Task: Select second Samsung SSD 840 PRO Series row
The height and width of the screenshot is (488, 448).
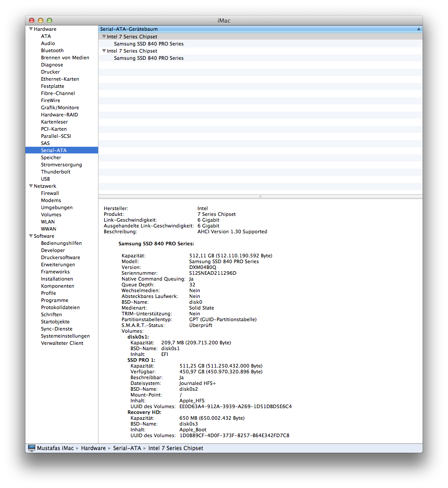Action: [260, 58]
